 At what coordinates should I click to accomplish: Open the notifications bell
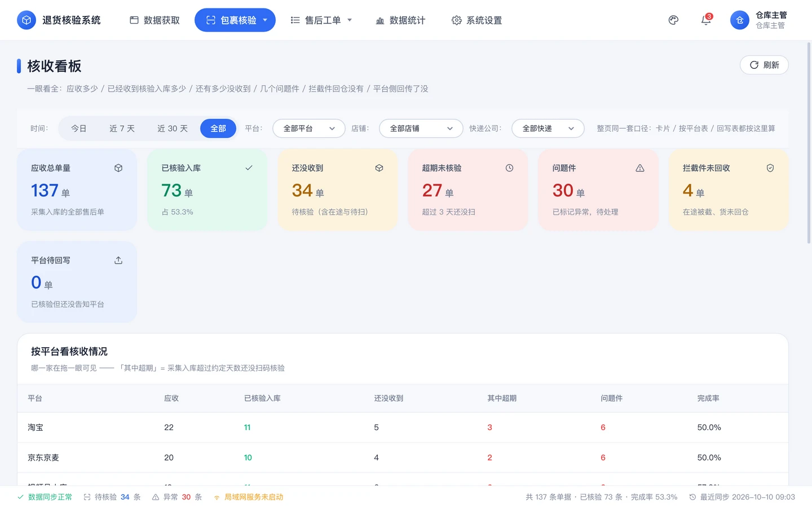tap(706, 20)
